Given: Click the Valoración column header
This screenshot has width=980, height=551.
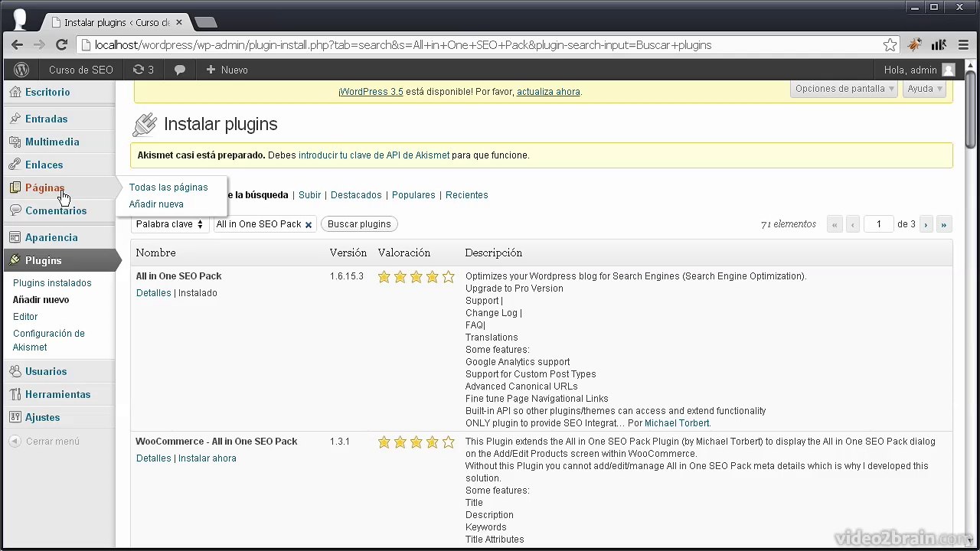Looking at the screenshot, I should [404, 253].
